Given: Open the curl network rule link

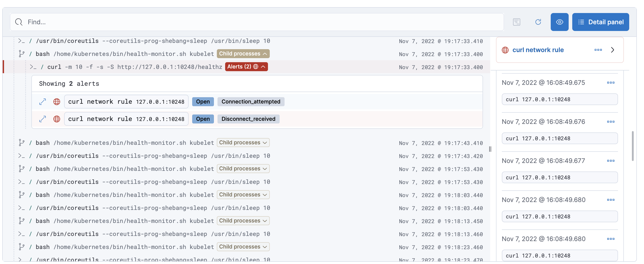Looking at the screenshot, I should pyautogui.click(x=538, y=50).
